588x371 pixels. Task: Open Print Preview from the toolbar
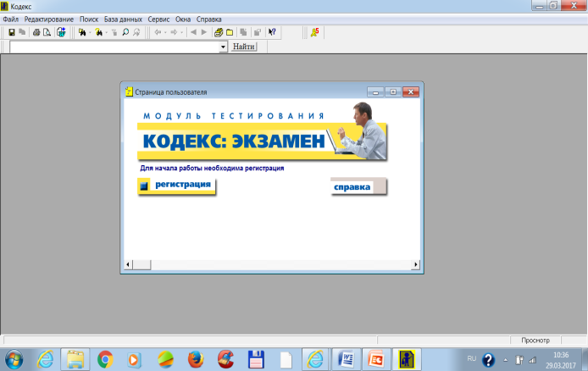(x=47, y=32)
